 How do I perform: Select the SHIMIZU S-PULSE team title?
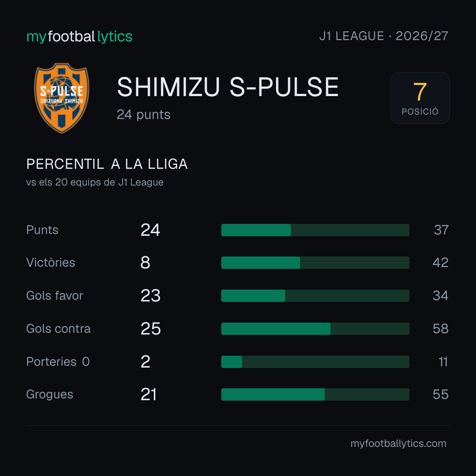(x=228, y=87)
